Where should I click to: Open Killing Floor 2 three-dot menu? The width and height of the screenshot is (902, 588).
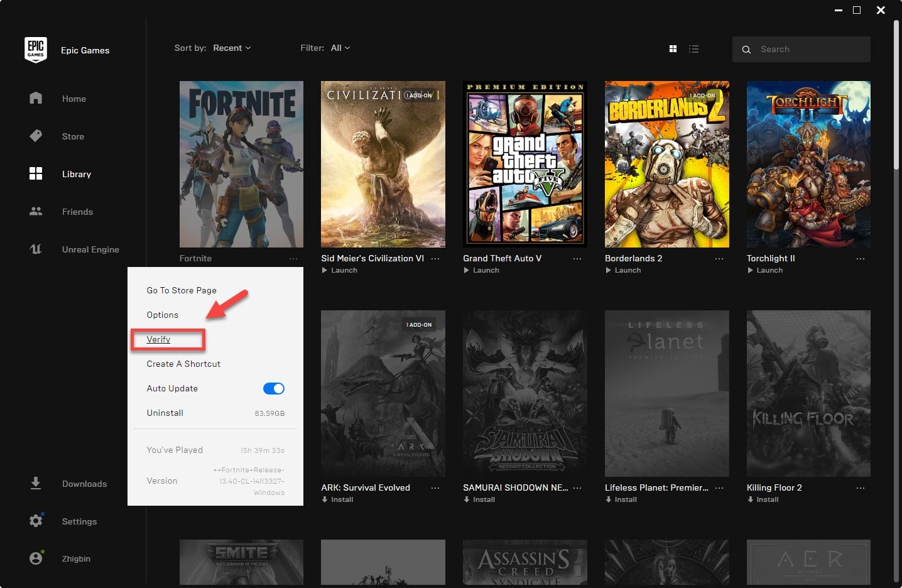pyautogui.click(x=861, y=488)
